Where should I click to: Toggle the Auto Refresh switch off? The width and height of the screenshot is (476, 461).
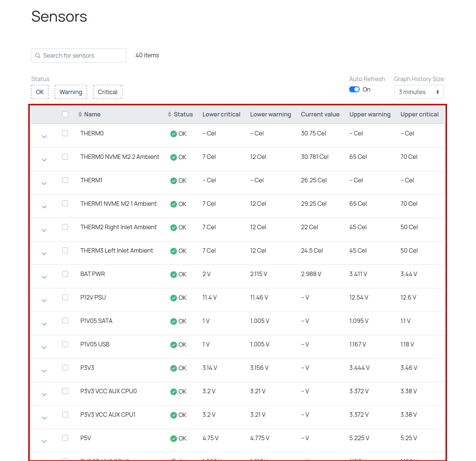354,89
